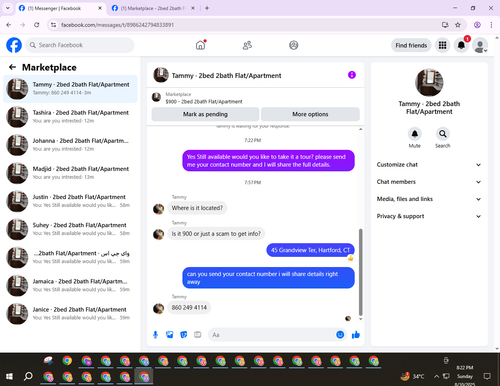Click the site information icon in address bar
Image resolution: width=500 pixels, height=386 pixels.
click(53, 25)
